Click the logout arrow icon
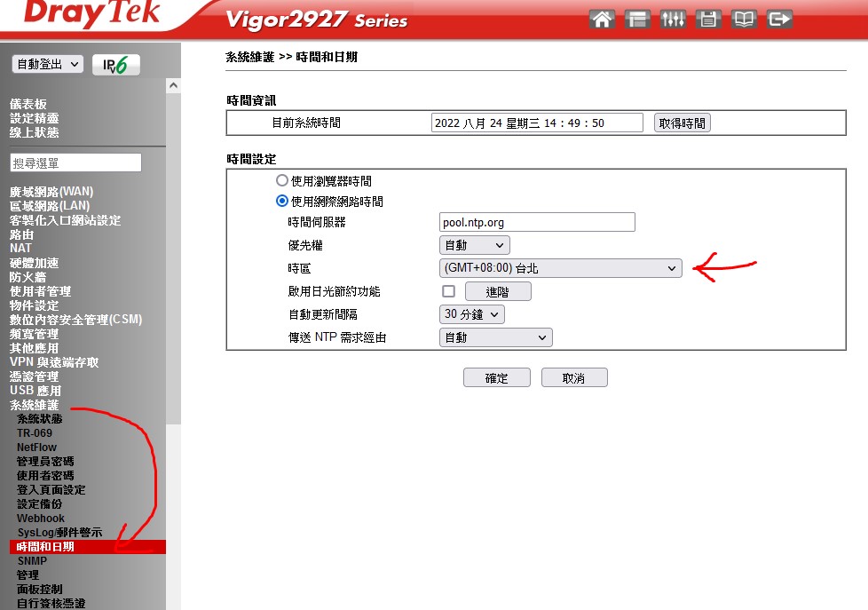 tap(779, 19)
